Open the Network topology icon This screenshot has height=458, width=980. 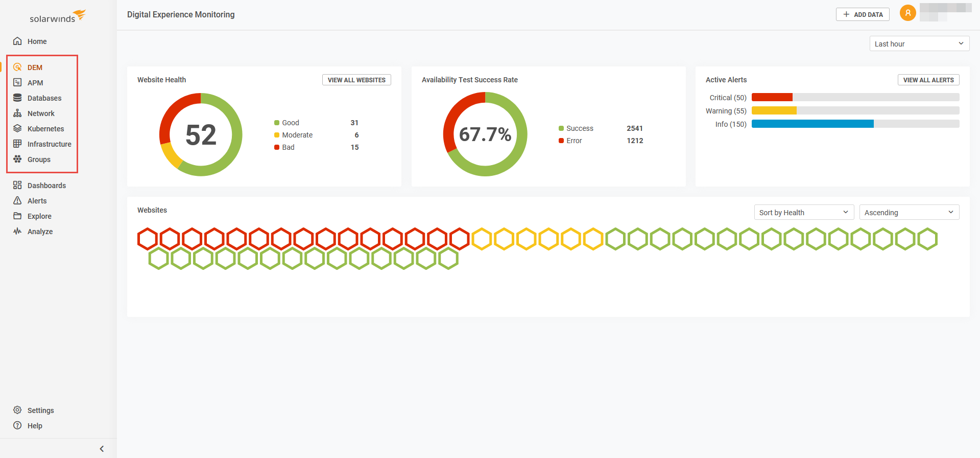17,113
